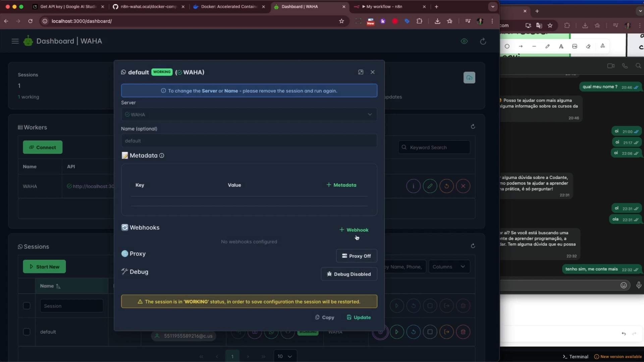
Task: Check the default session row checkbox
Action: coord(26,332)
